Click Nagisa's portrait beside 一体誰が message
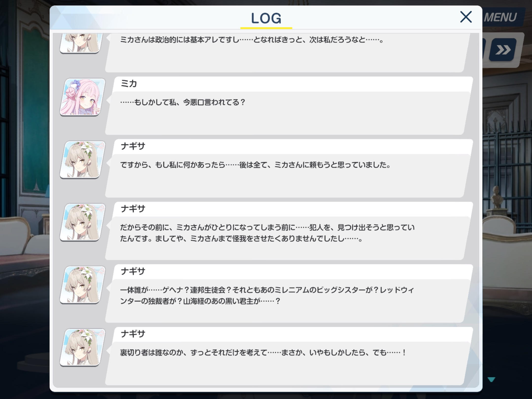Screen dimensions: 532x399 click(83, 285)
